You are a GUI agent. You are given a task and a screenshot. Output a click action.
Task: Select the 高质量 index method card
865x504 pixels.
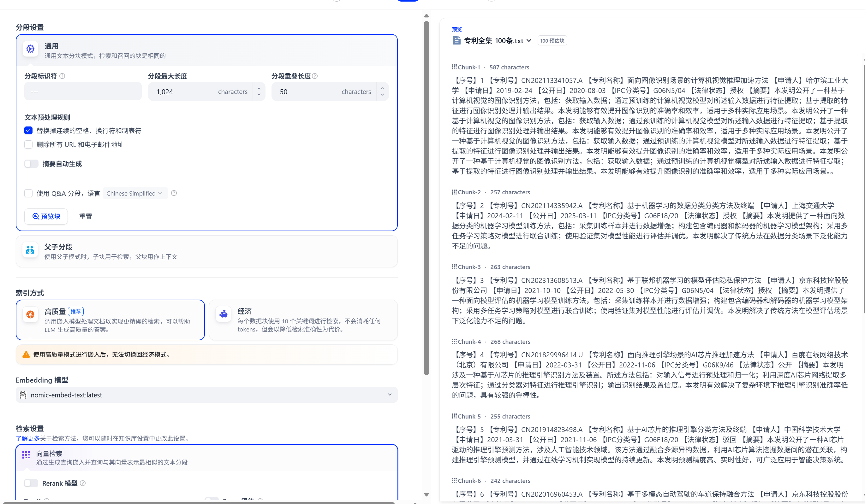[110, 320]
